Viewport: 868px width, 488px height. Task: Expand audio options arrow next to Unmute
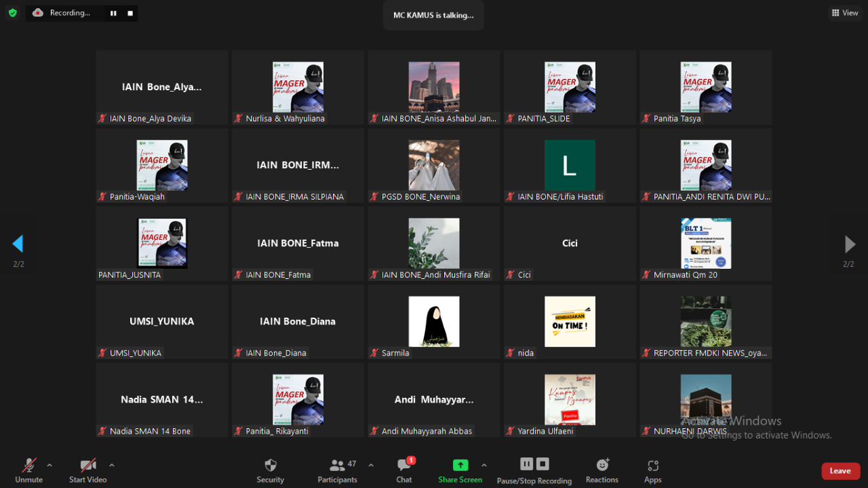point(50,465)
